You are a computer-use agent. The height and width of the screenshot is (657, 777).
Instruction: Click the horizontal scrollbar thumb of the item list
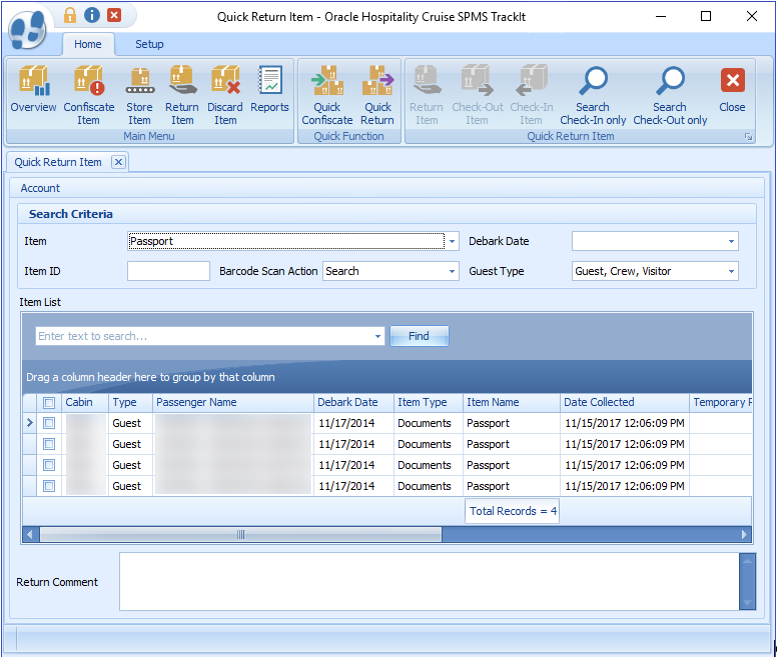(240, 535)
